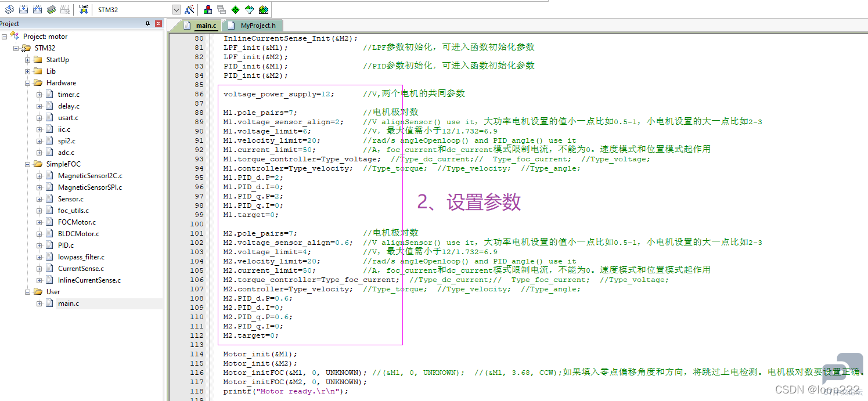Select InlineCurrentSense.c file
868x401 pixels.
click(89, 280)
